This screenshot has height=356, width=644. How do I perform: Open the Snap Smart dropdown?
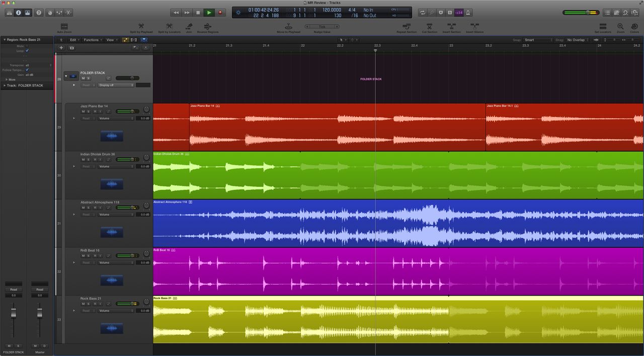538,40
